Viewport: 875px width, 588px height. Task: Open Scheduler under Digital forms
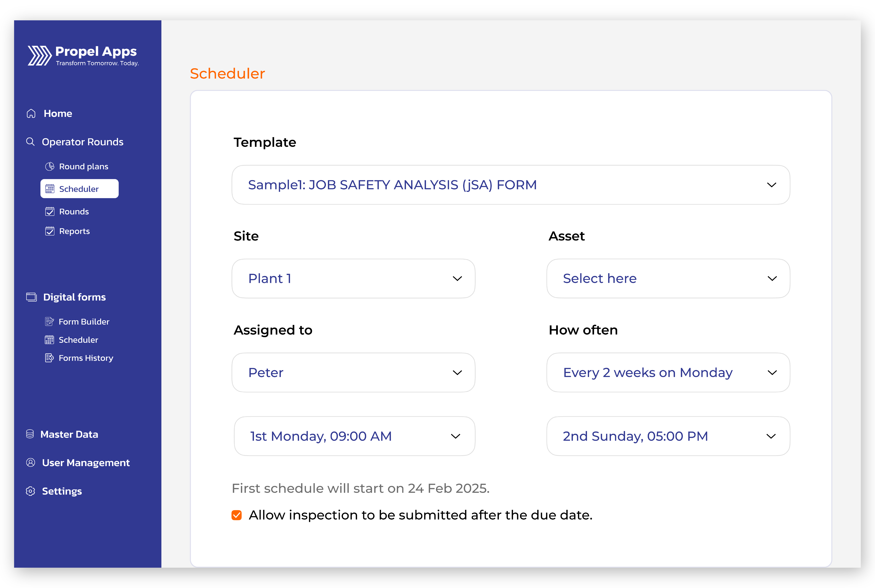tap(78, 340)
